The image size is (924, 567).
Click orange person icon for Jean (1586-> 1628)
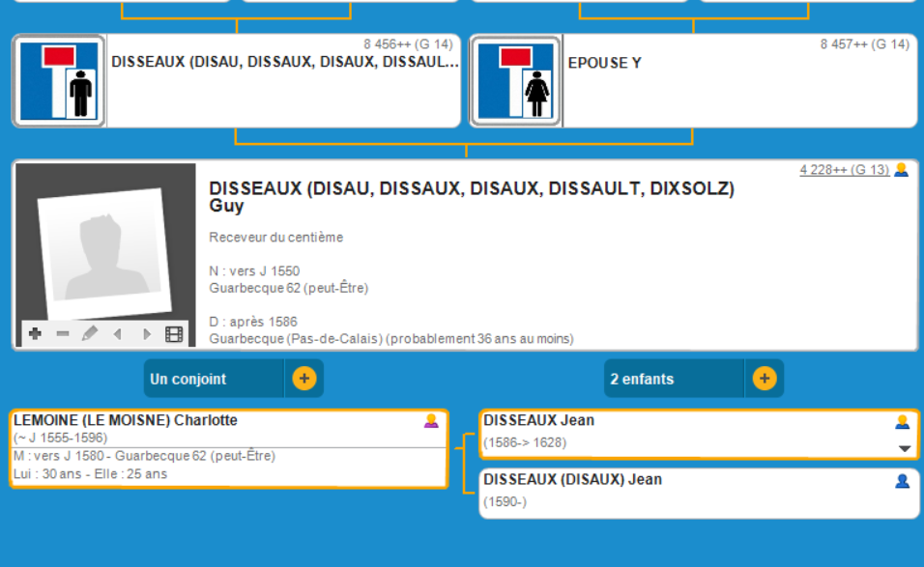click(902, 422)
